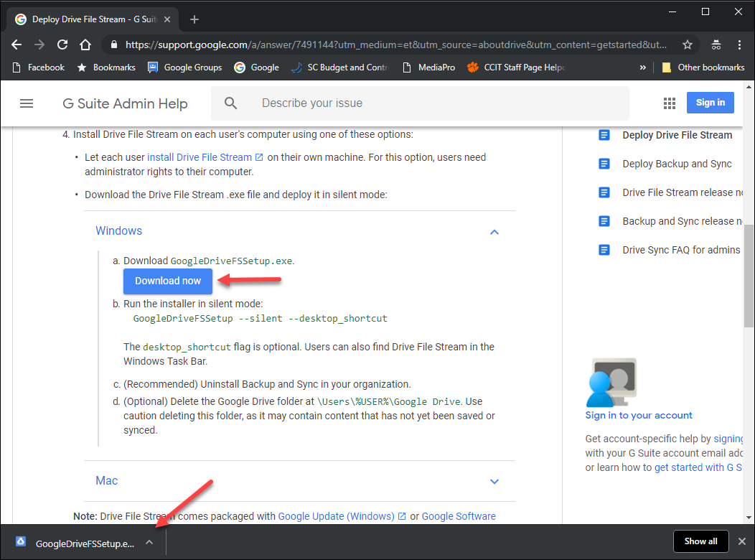Open the incognito profile icon
The image size is (755, 560).
716,45
